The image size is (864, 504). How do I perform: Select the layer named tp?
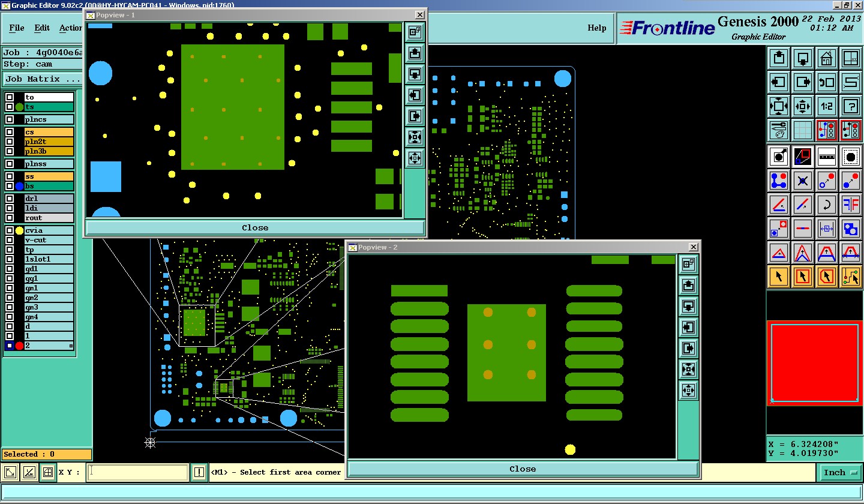point(49,250)
